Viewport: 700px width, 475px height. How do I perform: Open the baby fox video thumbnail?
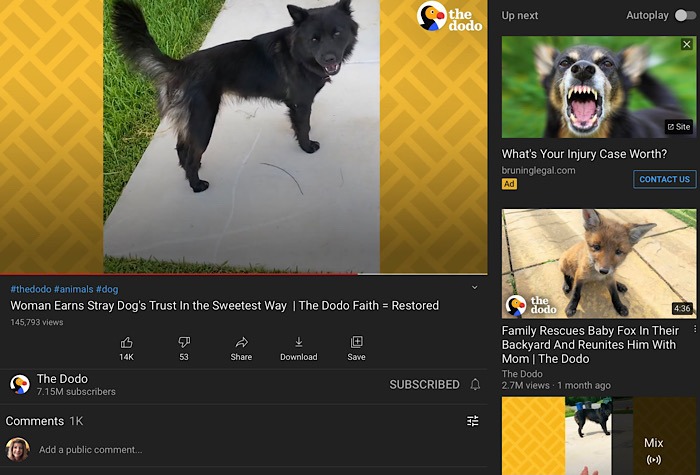(598, 263)
